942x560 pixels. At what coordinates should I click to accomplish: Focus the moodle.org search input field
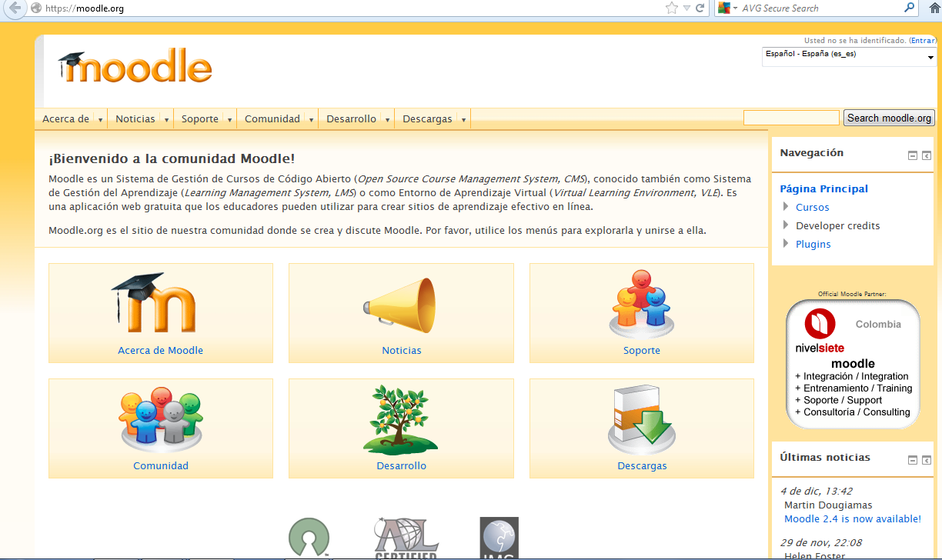pos(791,118)
